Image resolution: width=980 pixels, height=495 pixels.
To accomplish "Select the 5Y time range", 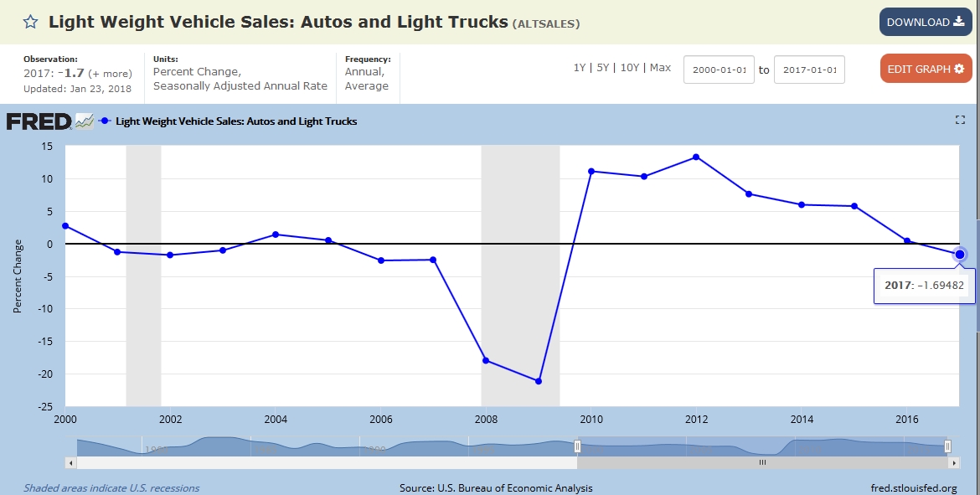I will pyautogui.click(x=602, y=68).
